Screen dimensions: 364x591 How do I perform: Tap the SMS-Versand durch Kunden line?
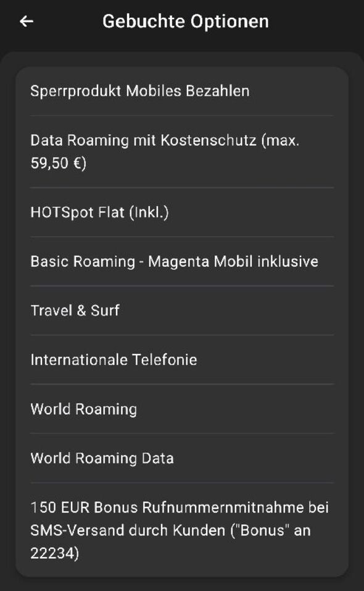pyautogui.click(x=128, y=530)
